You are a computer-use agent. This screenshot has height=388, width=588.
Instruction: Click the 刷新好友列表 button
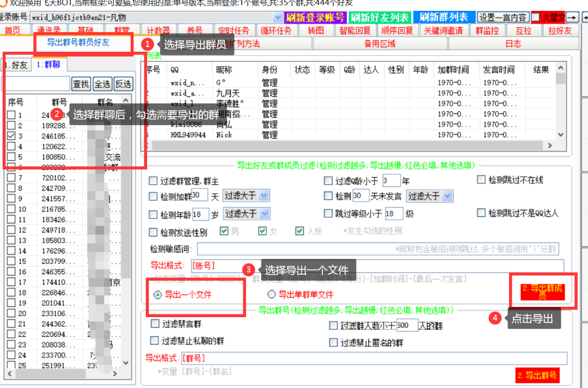tap(379, 17)
